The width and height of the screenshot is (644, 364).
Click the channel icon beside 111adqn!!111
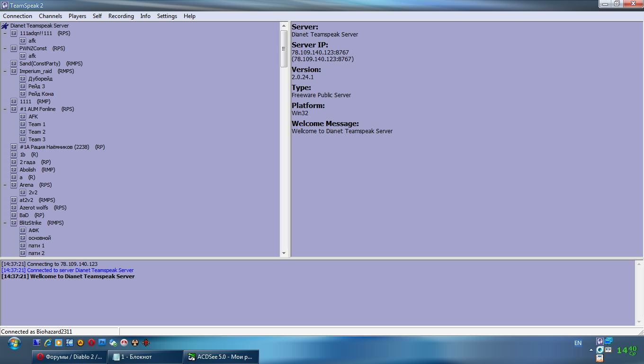(14, 33)
